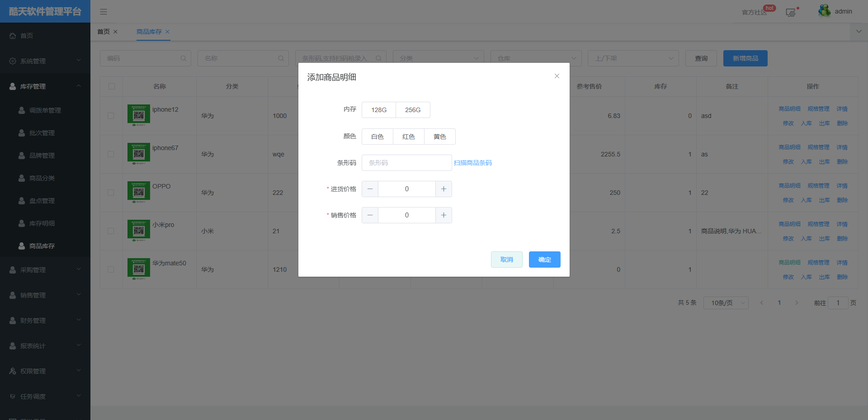Click plus icon for 进货价格
The height and width of the screenshot is (420, 868).
(443, 189)
